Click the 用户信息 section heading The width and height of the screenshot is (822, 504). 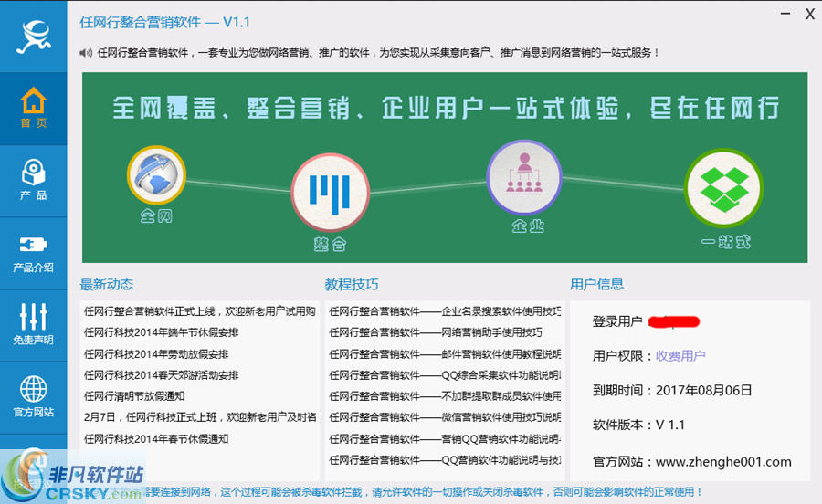click(596, 285)
